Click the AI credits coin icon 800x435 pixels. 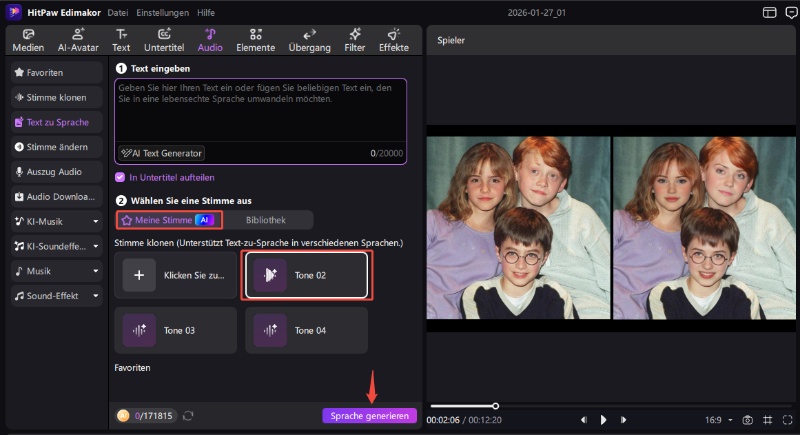coord(123,416)
